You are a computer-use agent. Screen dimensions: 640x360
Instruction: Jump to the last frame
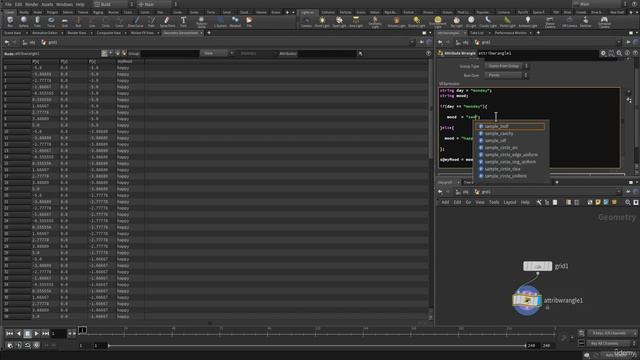(45, 333)
